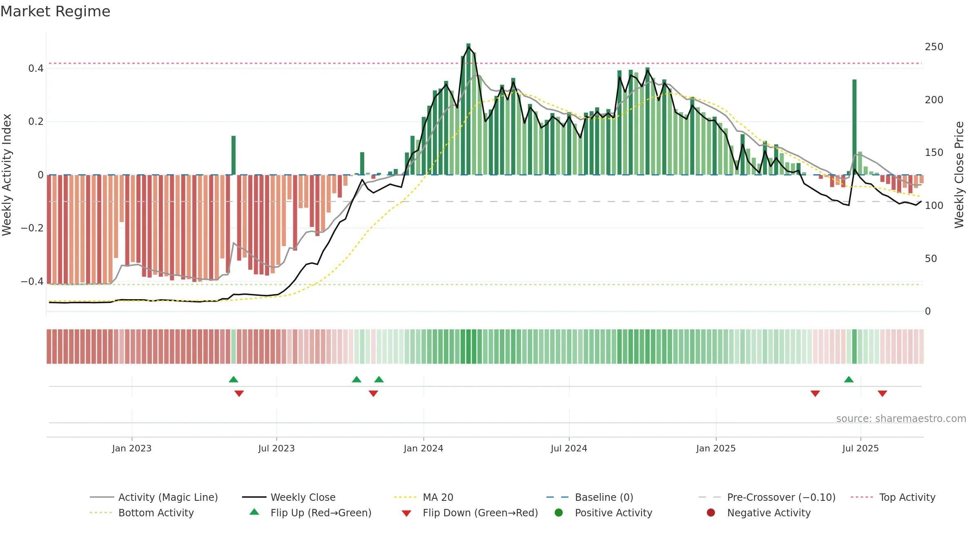
Task: Click the darkest green heatmap cell in early 2024
Action: pos(468,347)
